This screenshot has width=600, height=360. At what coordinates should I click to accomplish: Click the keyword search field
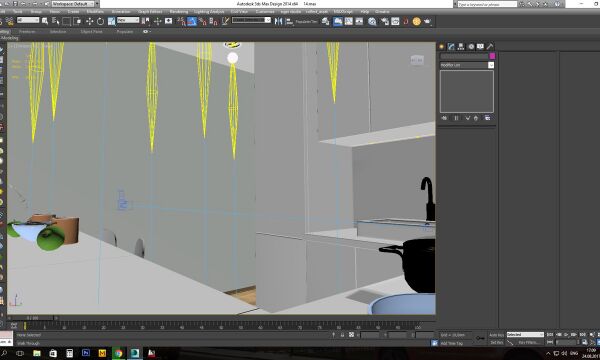pos(487,4)
